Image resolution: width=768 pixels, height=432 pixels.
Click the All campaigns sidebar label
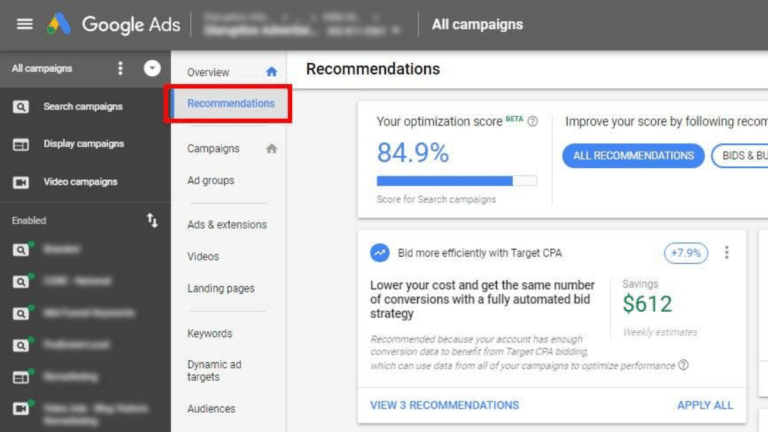[42, 69]
